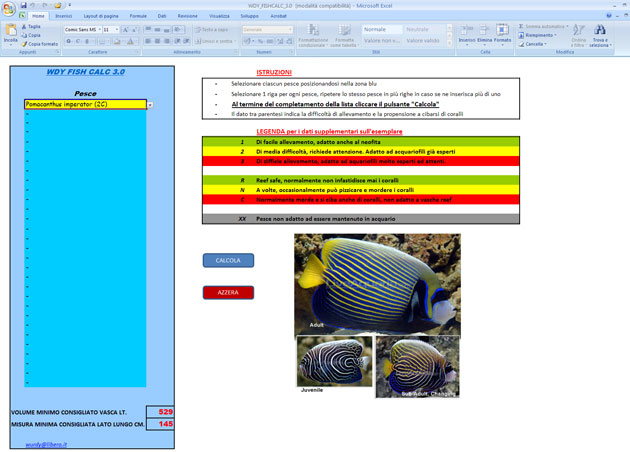
Task: Apply the Valore valido cell style
Action: tap(424, 41)
